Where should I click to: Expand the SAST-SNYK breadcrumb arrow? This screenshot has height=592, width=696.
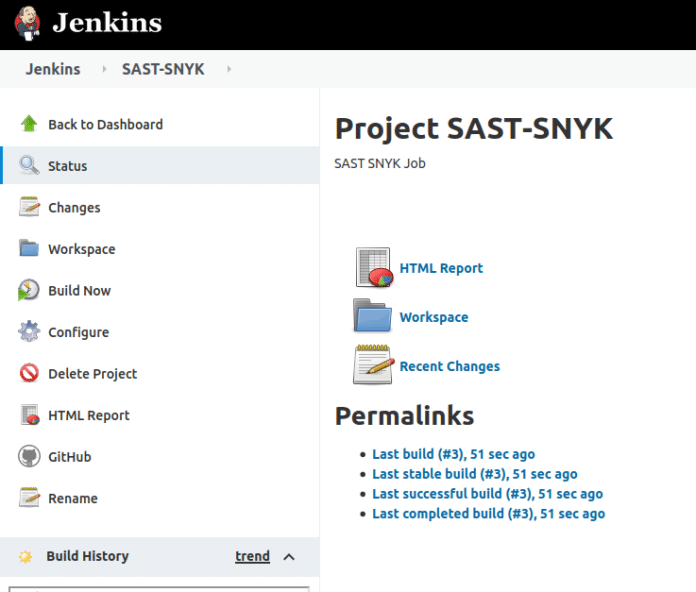[229, 70]
